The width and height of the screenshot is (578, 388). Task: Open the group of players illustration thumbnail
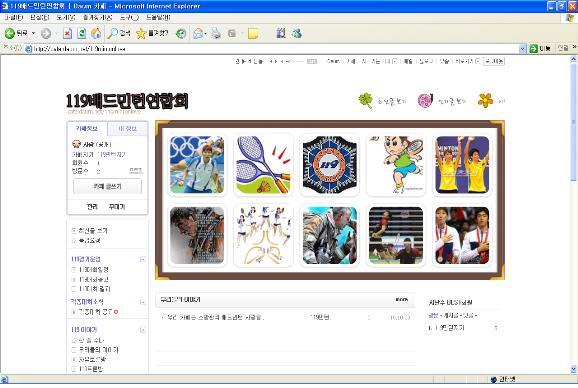[263, 235]
